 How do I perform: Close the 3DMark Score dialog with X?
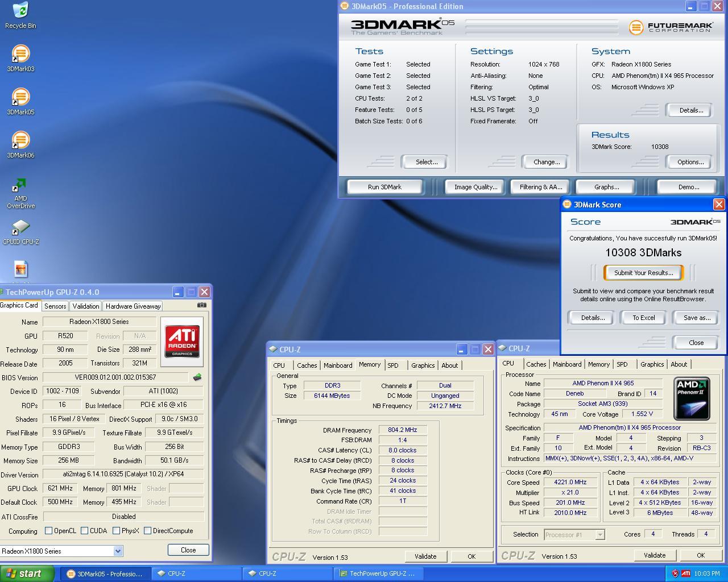tap(719, 205)
